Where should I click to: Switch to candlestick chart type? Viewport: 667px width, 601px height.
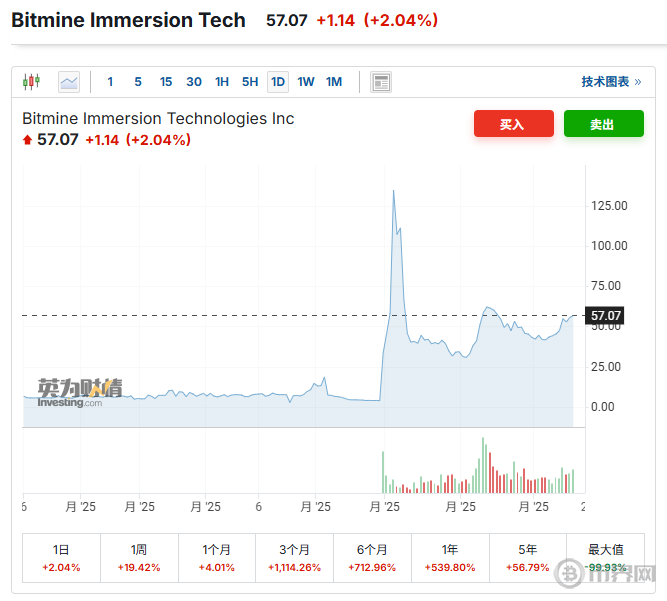coord(31,82)
